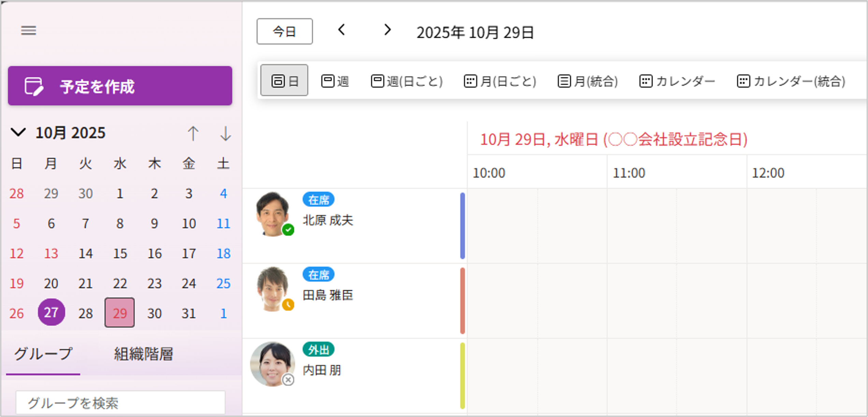
Task: Select October 22 in mini calendar
Action: pos(120,283)
